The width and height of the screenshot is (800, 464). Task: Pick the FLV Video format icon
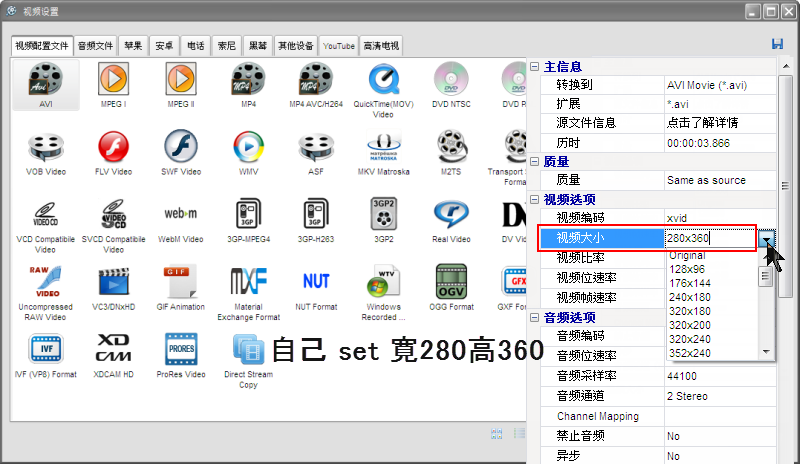coord(113,147)
